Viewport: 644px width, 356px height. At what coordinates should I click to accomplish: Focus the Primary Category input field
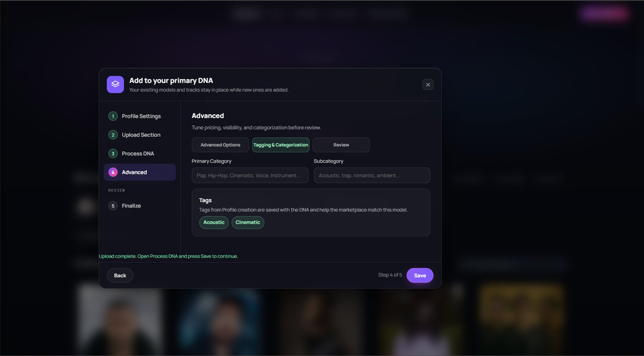coord(250,175)
